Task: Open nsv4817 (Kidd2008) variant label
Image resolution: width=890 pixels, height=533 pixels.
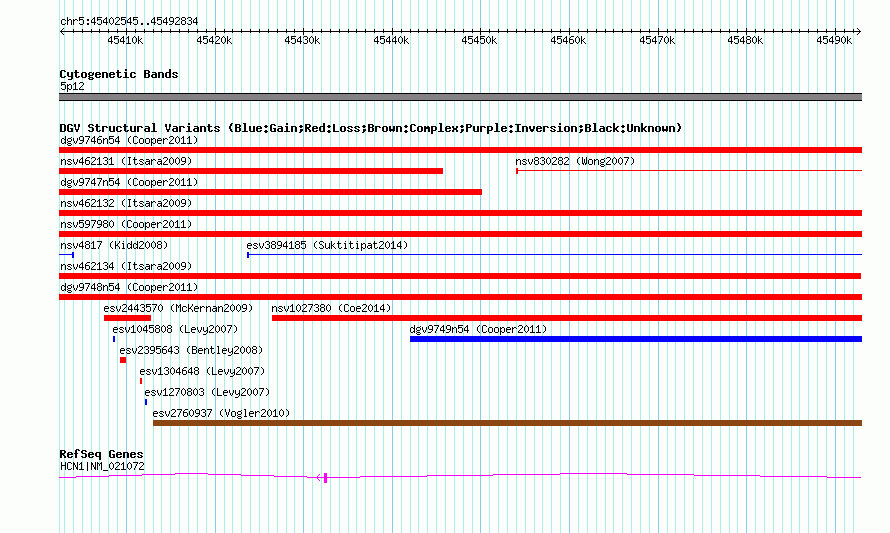Action: [x=114, y=245]
